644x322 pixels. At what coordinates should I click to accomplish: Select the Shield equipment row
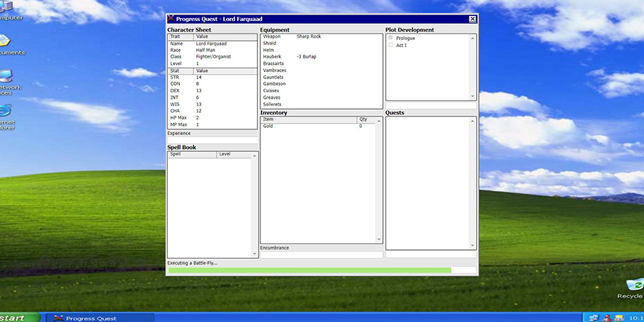tap(321, 43)
